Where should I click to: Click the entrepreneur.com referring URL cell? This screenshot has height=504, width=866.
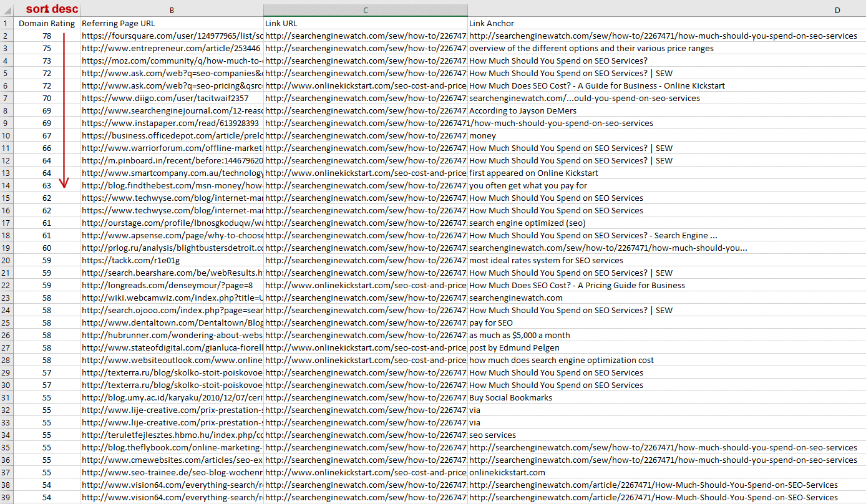(x=172, y=48)
